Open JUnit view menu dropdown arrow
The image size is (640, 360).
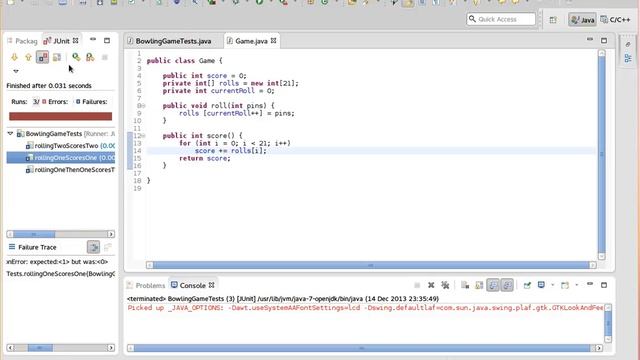click(16, 71)
